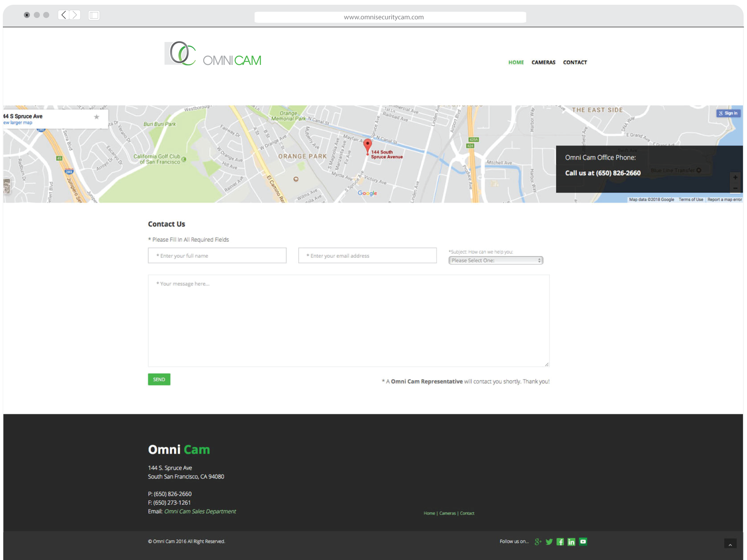This screenshot has width=747, height=560.
Task: Focus the email address input field
Action: coord(367,256)
